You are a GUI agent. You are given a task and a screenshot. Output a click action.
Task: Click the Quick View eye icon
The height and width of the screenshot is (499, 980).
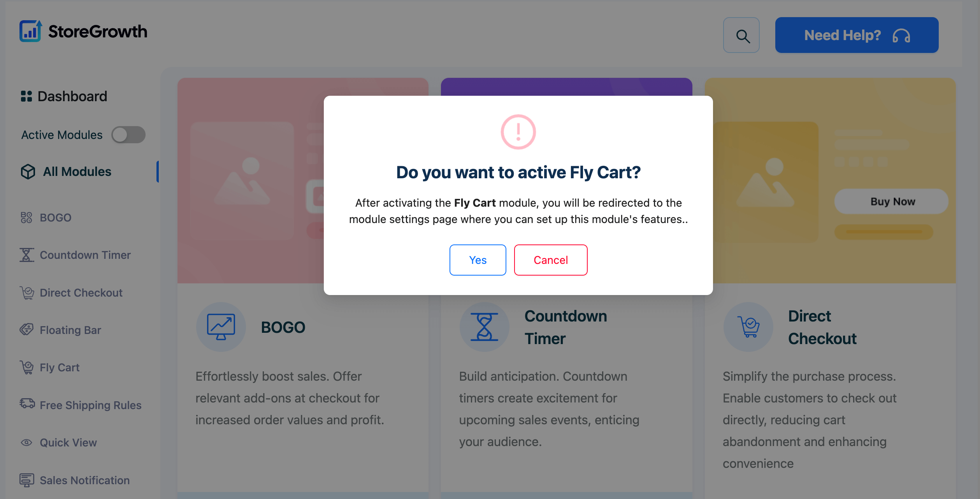click(26, 442)
